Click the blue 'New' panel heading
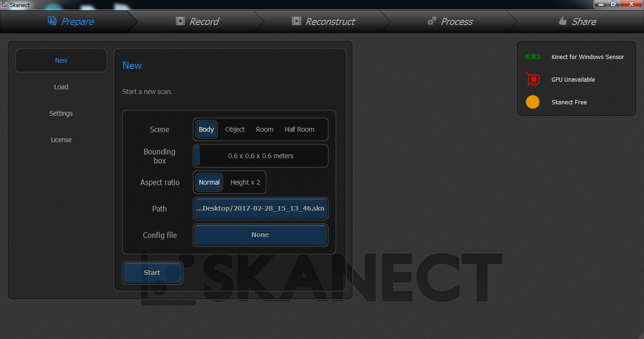 (x=132, y=66)
